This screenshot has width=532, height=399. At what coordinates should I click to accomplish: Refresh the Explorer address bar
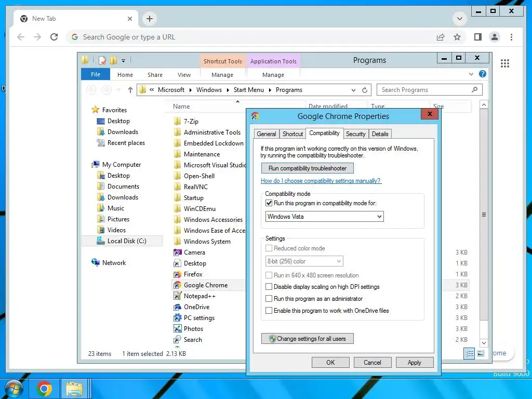(365, 90)
